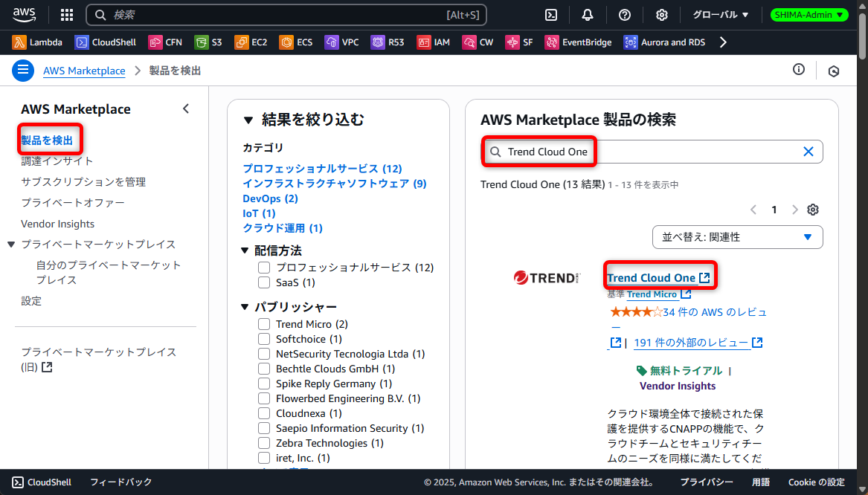Clear the Trend Cloud One search text
The width and height of the screenshot is (868, 495).
click(x=808, y=152)
